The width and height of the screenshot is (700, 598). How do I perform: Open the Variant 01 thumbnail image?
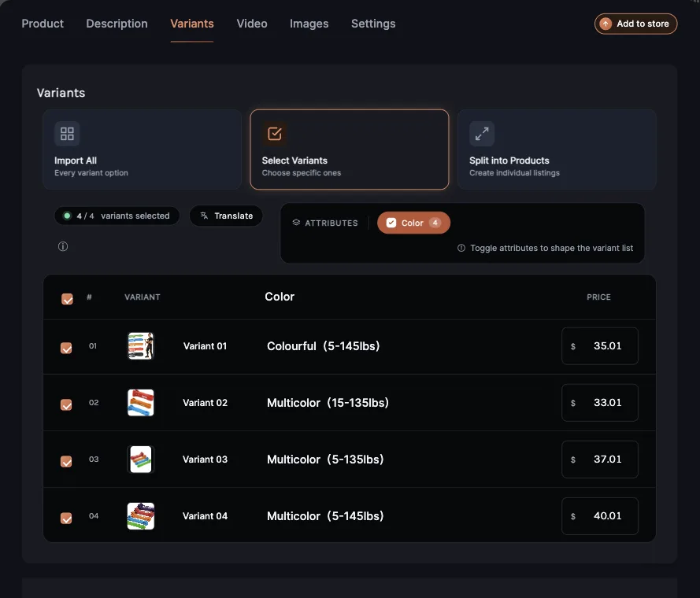pyautogui.click(x=141, y=346)
